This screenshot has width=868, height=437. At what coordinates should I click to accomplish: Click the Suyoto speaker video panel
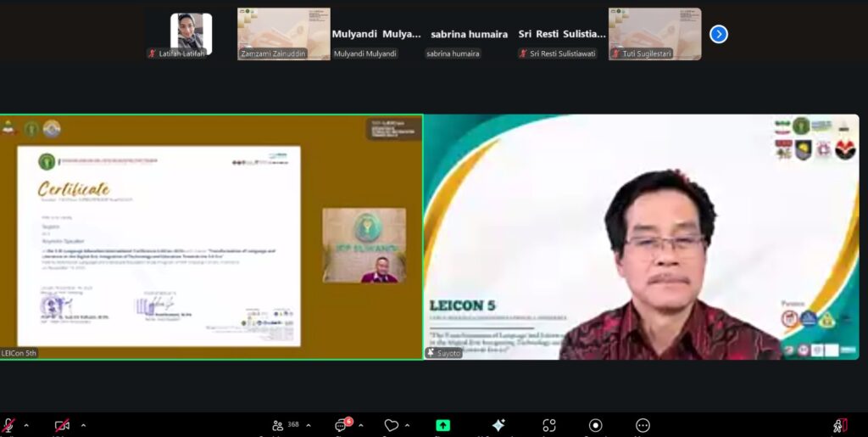pos(641,237)
